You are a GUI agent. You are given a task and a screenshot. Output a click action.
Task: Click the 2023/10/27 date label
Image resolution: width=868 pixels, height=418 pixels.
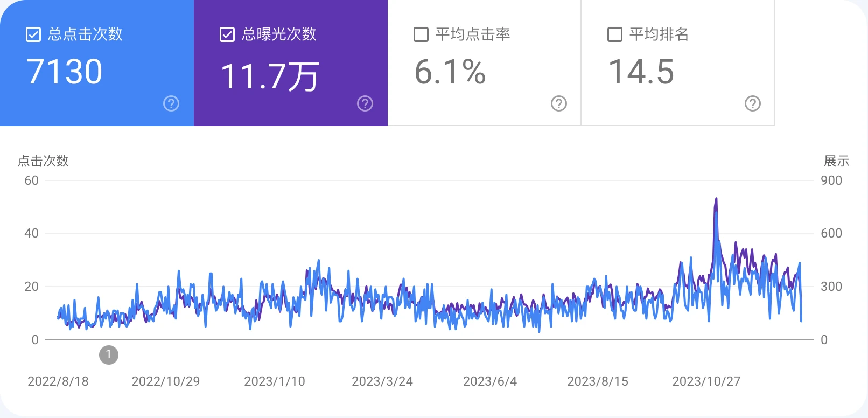click(706, 381)
